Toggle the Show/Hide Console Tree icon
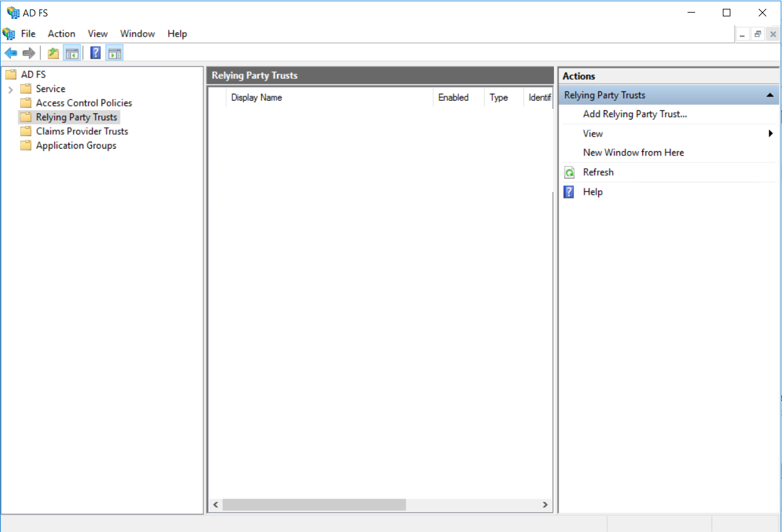Screen dimensions: 782x532 [x=72, y=54]
